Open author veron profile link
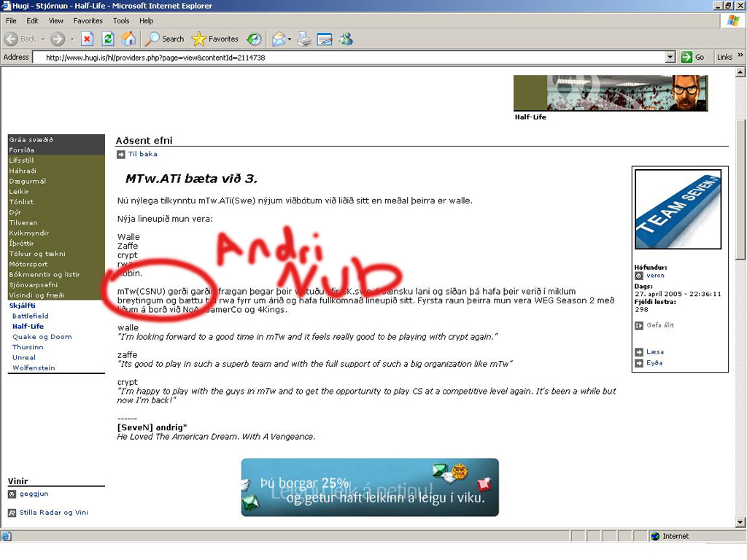Image resolution: width=747 pixels, height=560 pixels. coord(655,276)
